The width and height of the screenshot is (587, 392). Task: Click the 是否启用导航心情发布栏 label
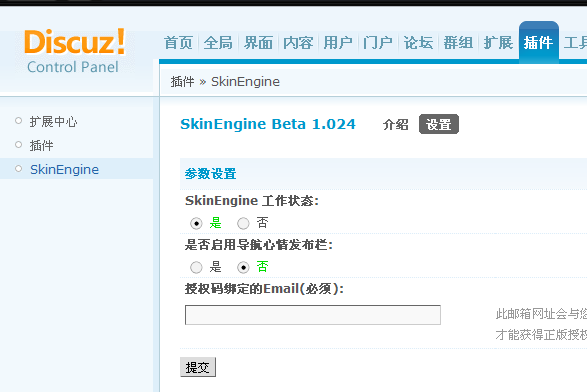(259, 245)
